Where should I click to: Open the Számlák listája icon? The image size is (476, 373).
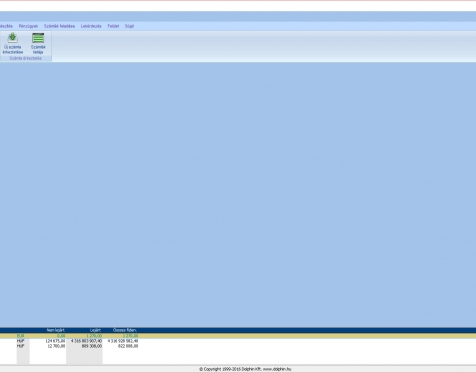click(38, 43)
